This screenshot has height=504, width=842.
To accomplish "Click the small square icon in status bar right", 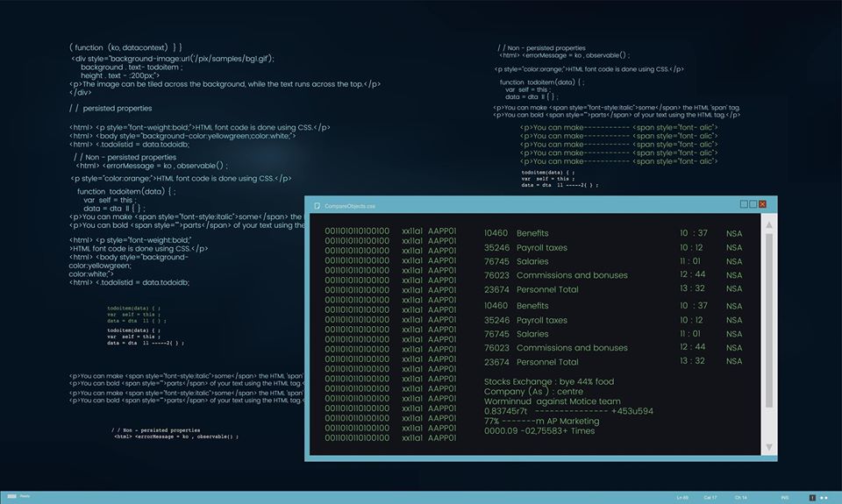I will point(812,498).
